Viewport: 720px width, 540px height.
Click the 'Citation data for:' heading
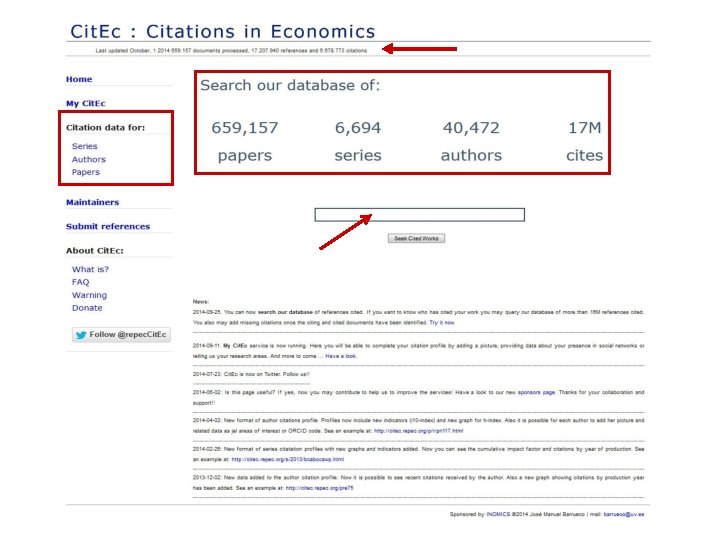[x=105, y=128]
